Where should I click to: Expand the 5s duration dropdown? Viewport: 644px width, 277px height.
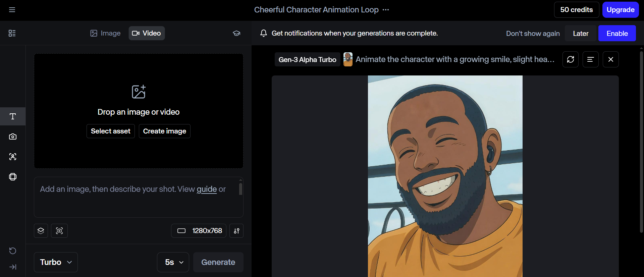[x=173, y=262]
